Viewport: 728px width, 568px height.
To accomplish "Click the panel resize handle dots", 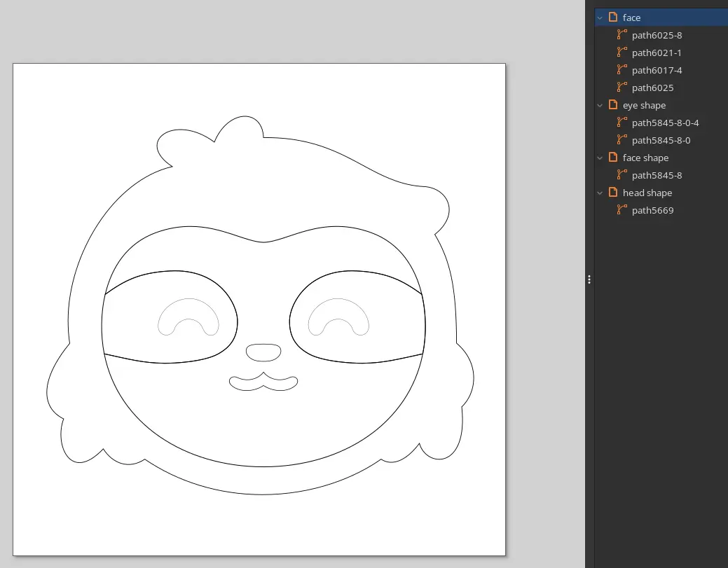I will (589, 279).
